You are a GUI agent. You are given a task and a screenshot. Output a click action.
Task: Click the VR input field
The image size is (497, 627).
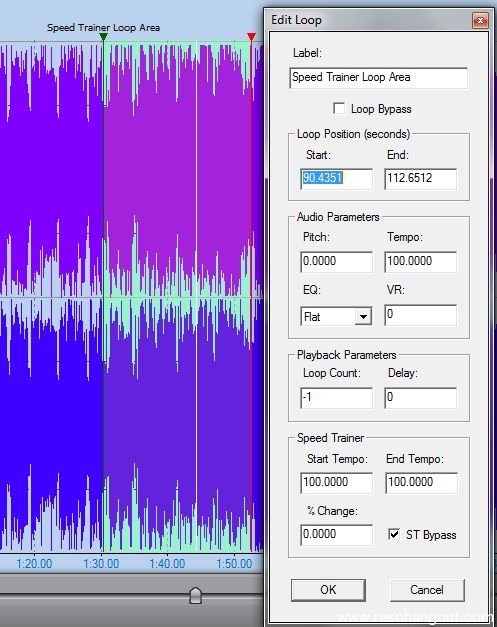(421, 315)
